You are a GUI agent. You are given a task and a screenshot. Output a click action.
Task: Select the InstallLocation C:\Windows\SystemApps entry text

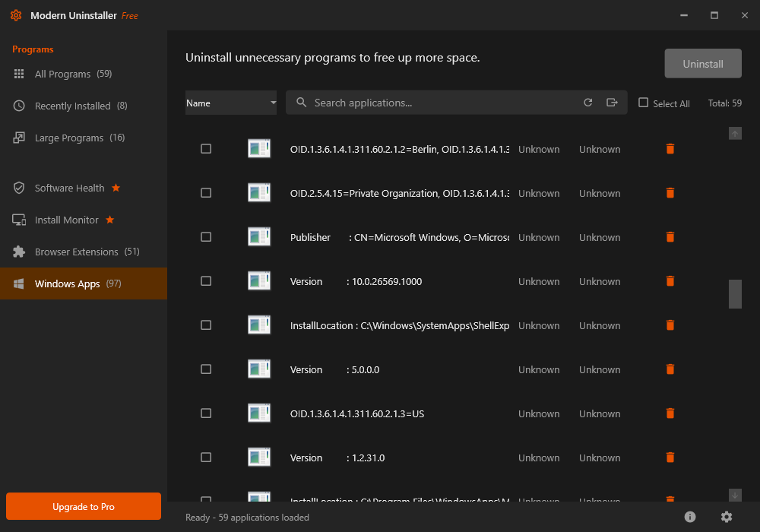(x=400, y=325)
